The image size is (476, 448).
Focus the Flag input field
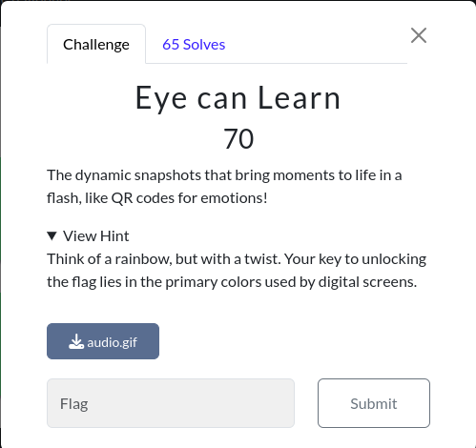pos(171,403)
